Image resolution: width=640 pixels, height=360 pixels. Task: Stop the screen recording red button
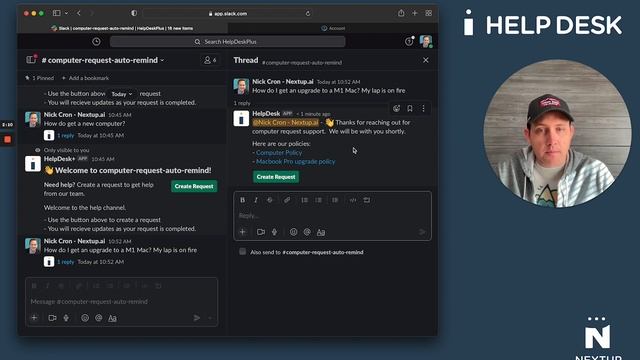[x=7, y=140]
